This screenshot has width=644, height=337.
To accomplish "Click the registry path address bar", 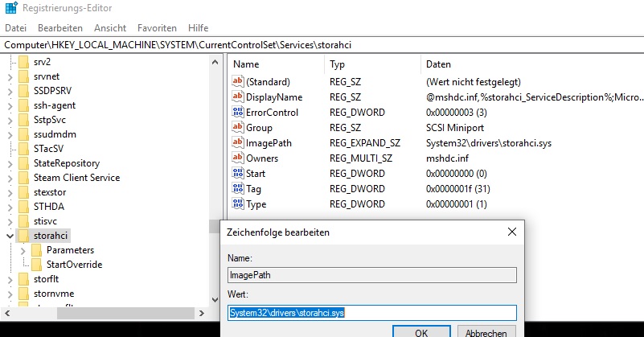I will coord(322,45).
